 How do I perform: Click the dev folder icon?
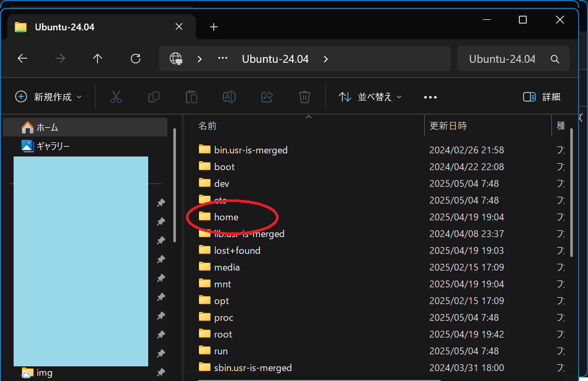tap(204, 183)
